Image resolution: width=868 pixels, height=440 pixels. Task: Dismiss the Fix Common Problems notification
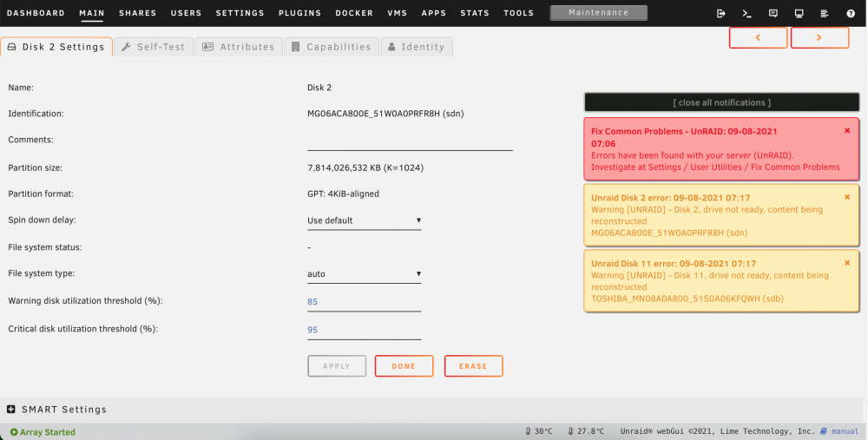coord(847,131)
